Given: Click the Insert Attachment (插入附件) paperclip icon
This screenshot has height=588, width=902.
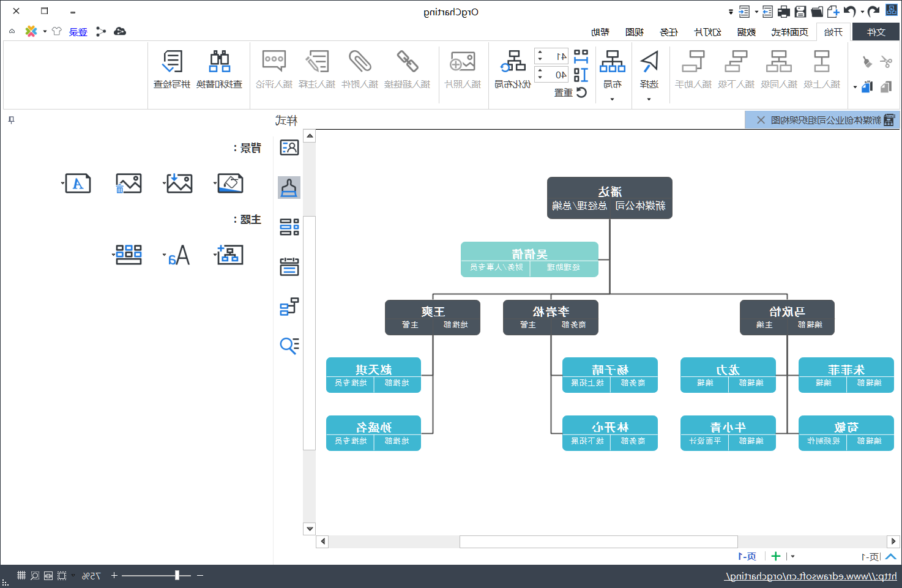Looking at the screenshot, I should (x=360, y=62).
